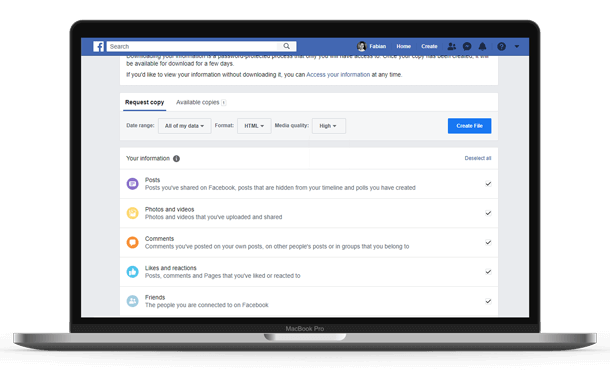610x370 pixels.
Task: Open the friend requests icon
Action: (451, 46)
